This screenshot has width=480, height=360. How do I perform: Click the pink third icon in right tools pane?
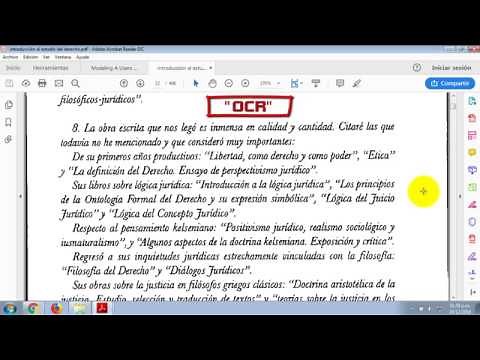click(472, 135)
